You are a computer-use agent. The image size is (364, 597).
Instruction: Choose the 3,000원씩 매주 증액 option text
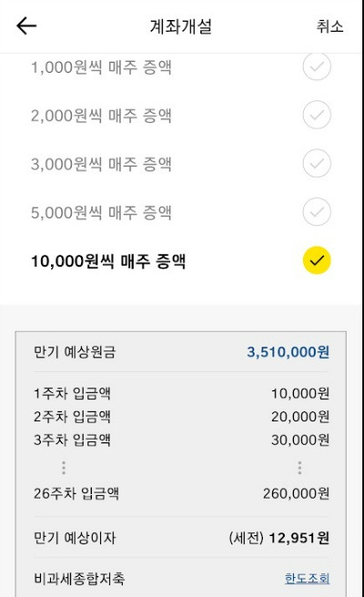pyautogui.click(x=101, y=164)
